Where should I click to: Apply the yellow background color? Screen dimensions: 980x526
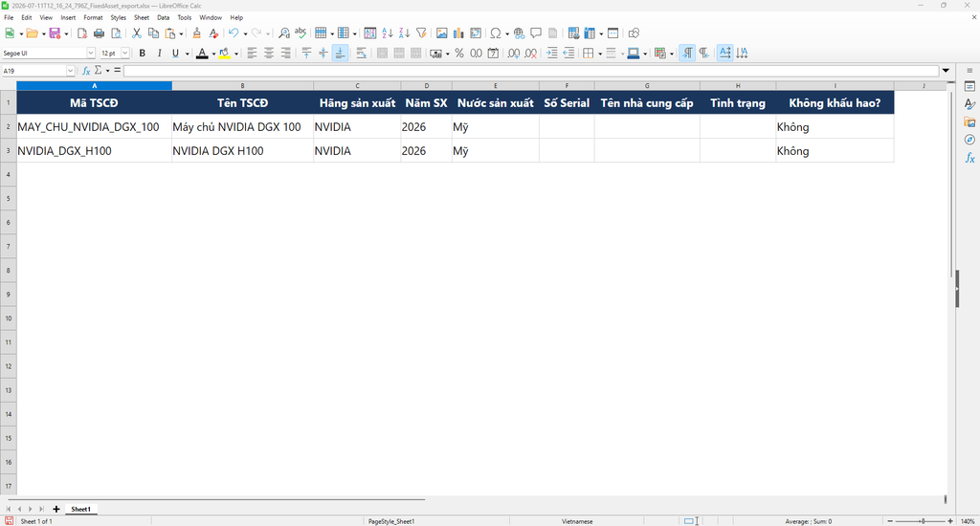pos(224,54)
